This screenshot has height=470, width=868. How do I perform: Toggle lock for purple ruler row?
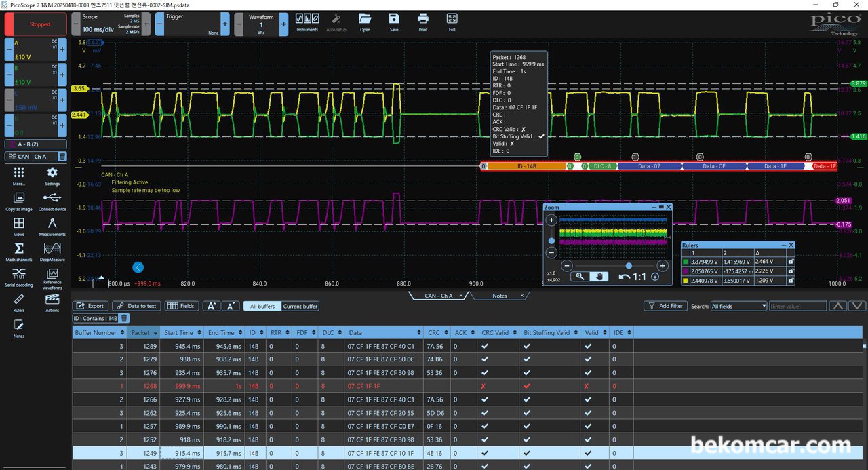click(x=790, y=271)
